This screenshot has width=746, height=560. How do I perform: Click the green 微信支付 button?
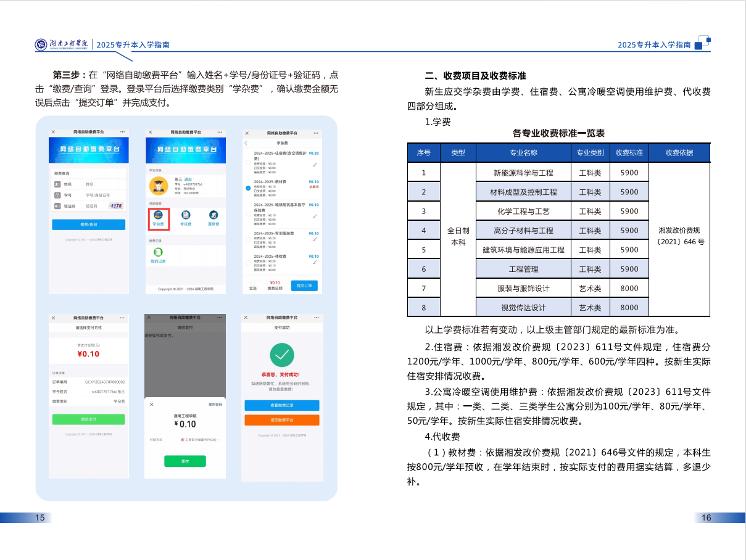click(x=88, y=419)
